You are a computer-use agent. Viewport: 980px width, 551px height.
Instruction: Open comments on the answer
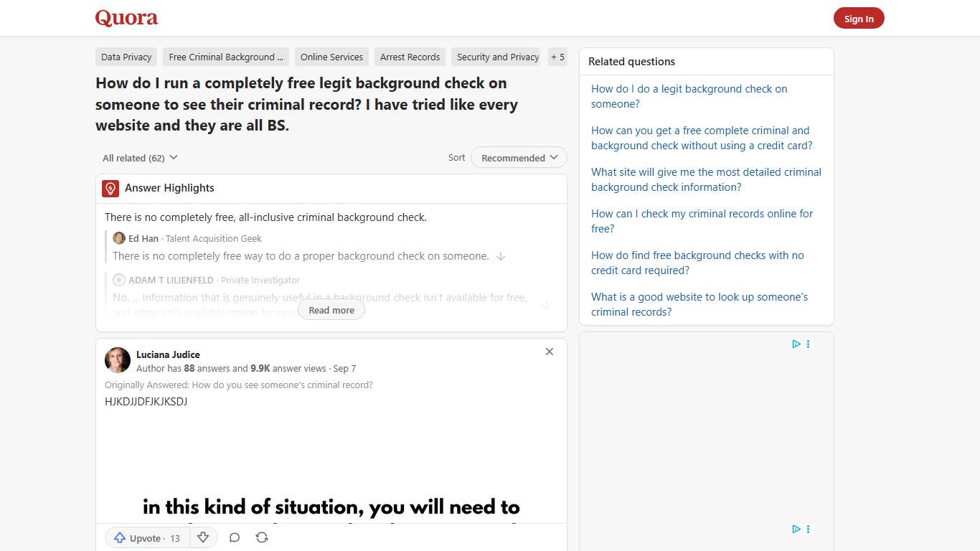235,537
